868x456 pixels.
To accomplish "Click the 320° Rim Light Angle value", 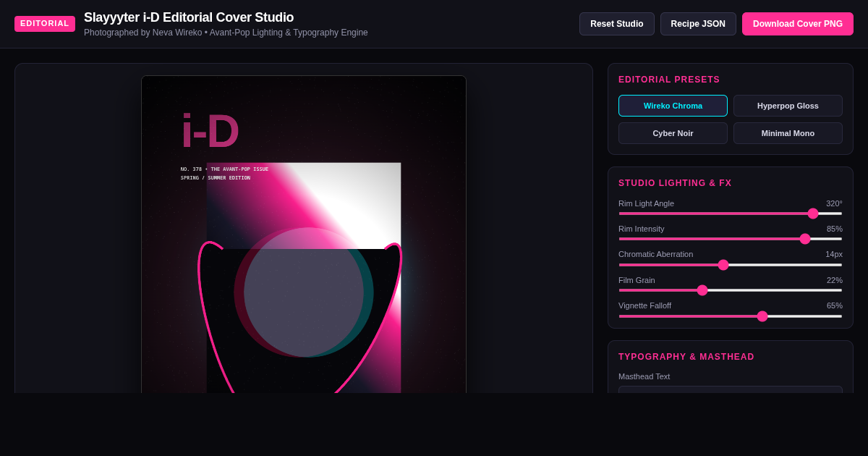I will tap(834, 203).
